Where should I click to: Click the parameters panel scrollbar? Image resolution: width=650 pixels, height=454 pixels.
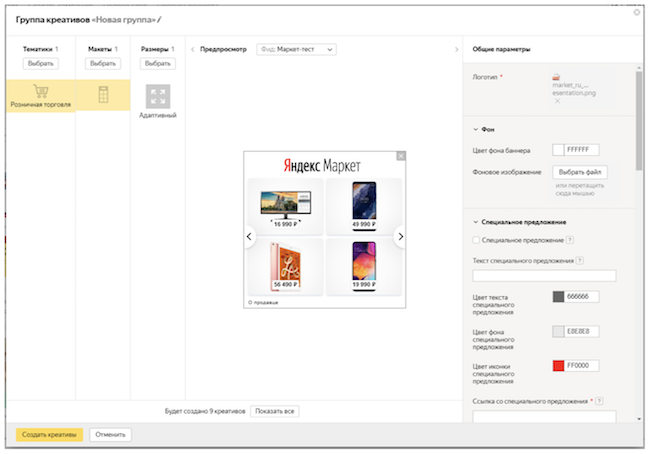point(639,120)
